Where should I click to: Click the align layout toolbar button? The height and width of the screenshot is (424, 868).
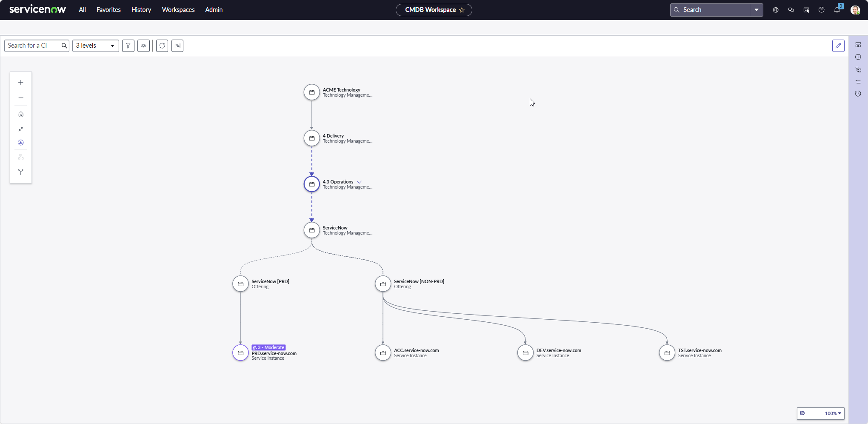[177, 46]
